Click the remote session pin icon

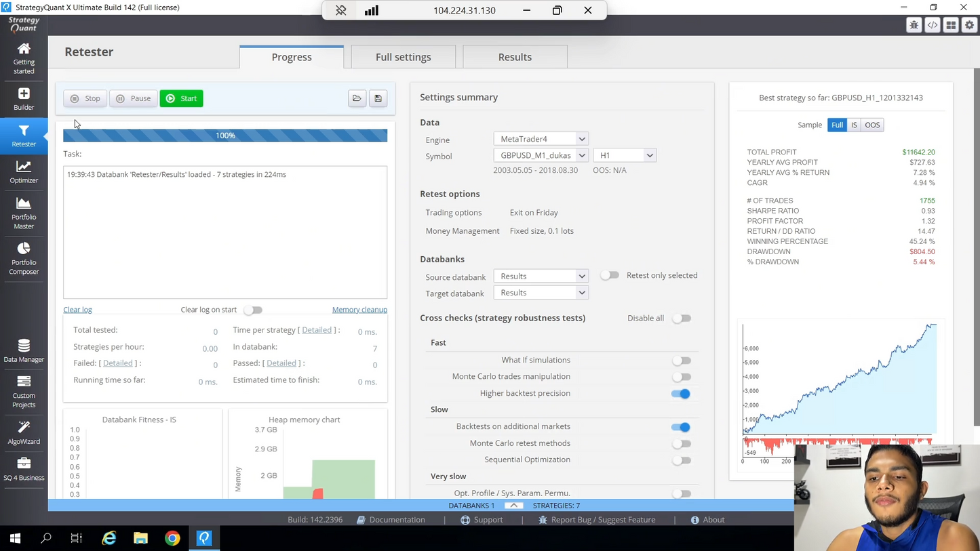pos(341,10)
